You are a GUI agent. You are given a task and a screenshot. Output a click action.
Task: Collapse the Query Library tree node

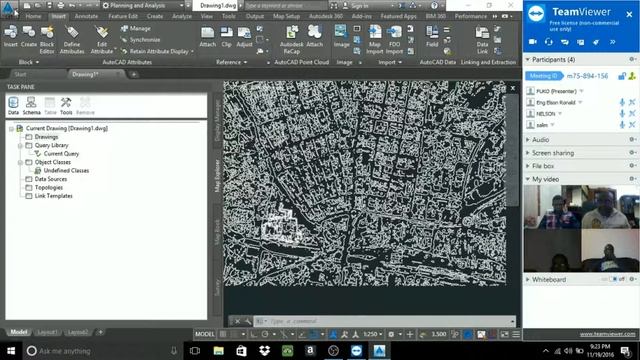(20, 145)
